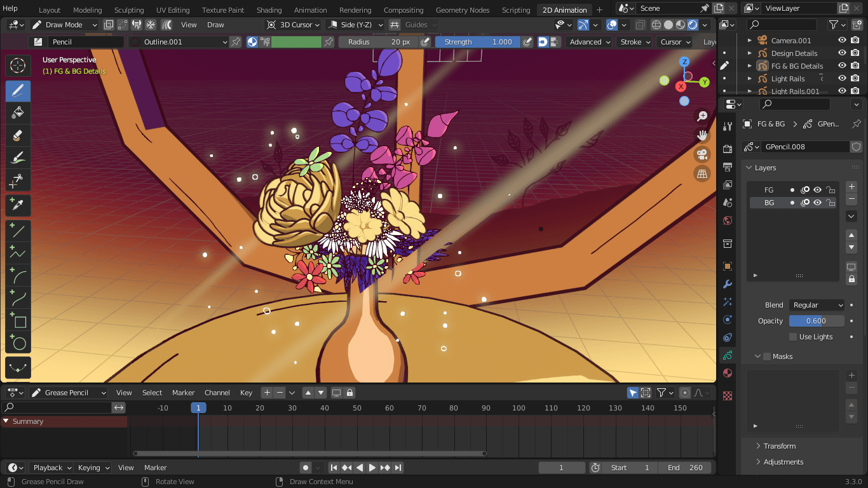Image resolution: width=868 pixels, height=488 pixels.
Task: Toggle visibility of Light Rails in outliner
Action: click(842, 79)
